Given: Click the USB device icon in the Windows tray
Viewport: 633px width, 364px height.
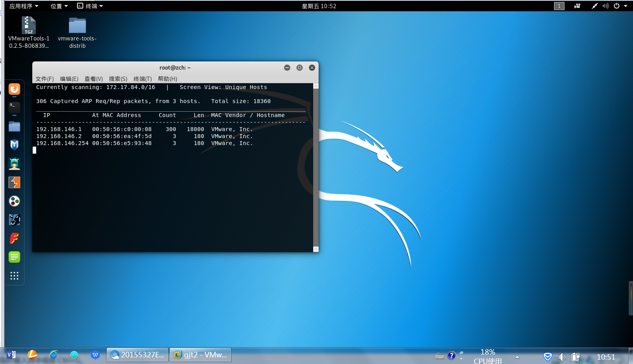Looking at the screenshot, I should click(x=576, y=357).
